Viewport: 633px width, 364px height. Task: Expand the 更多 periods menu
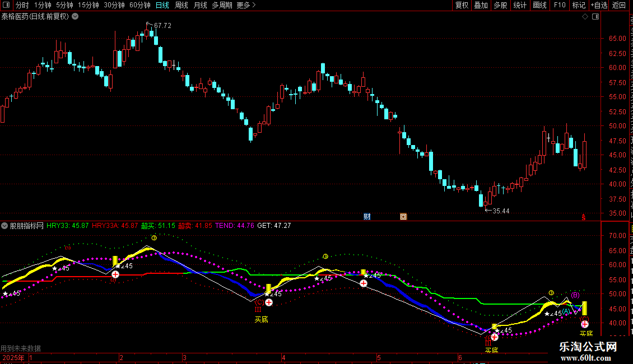[246, 5]
